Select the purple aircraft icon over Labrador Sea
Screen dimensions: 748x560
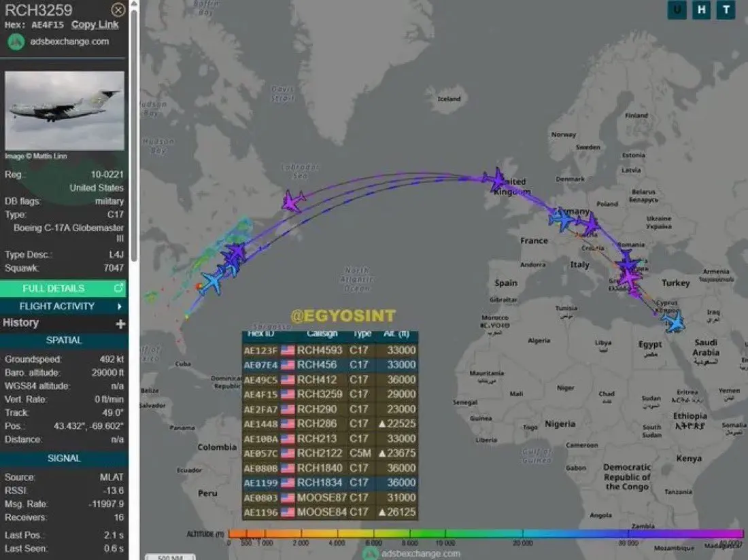[293, 202]
